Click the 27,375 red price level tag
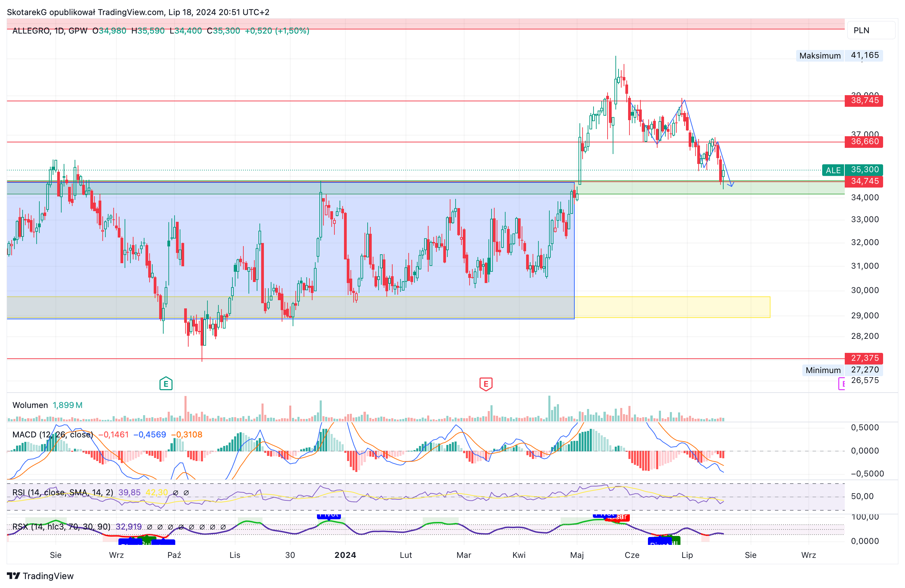The image size is (905, 588). click(864, 358)
